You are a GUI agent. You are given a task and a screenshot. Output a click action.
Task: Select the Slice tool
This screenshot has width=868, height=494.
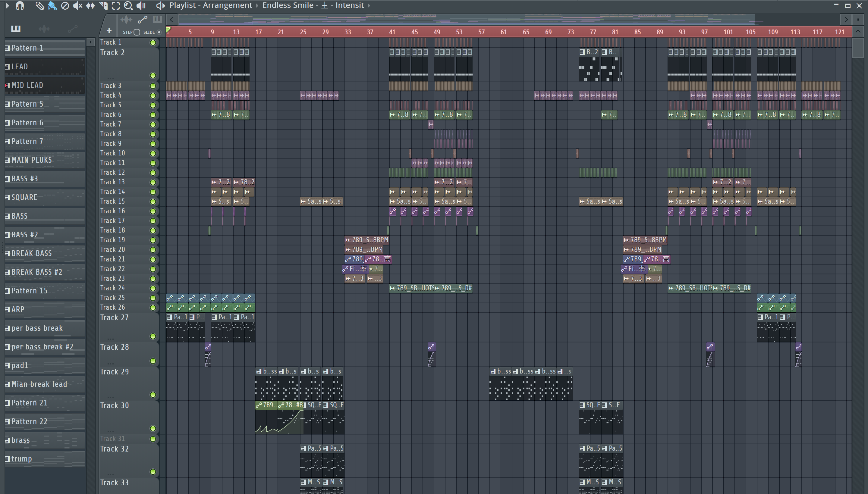(103, 5)
